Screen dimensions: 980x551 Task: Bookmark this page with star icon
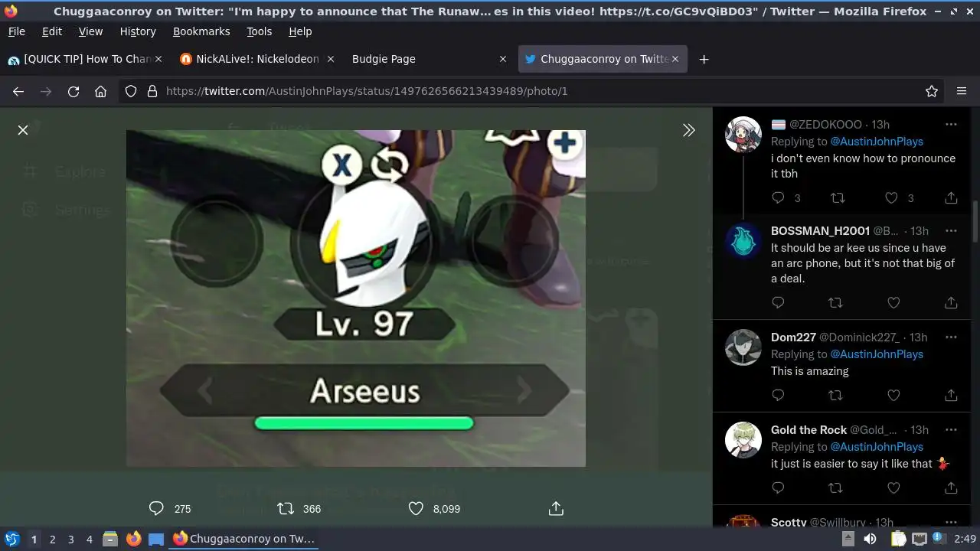pos(932,91)
